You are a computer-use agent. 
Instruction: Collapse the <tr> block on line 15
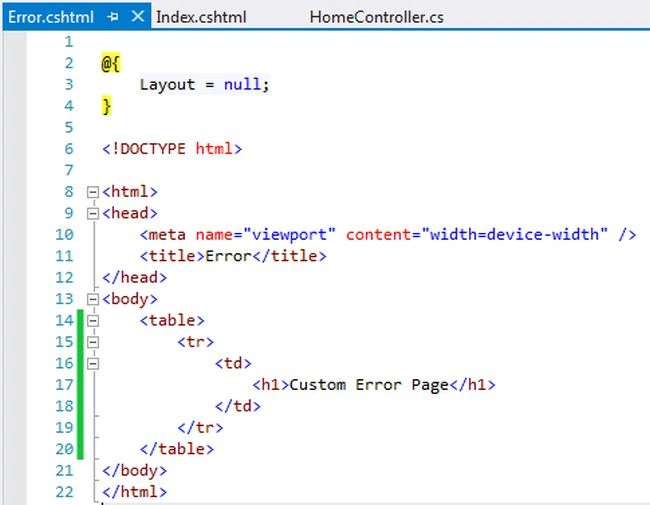pyautogui.click(x=92, y=342)
